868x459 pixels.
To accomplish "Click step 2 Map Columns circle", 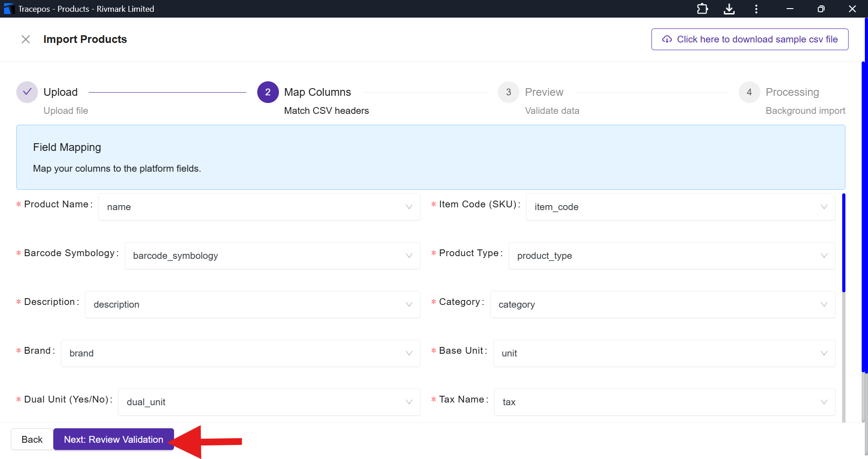I will click(268, 92).
